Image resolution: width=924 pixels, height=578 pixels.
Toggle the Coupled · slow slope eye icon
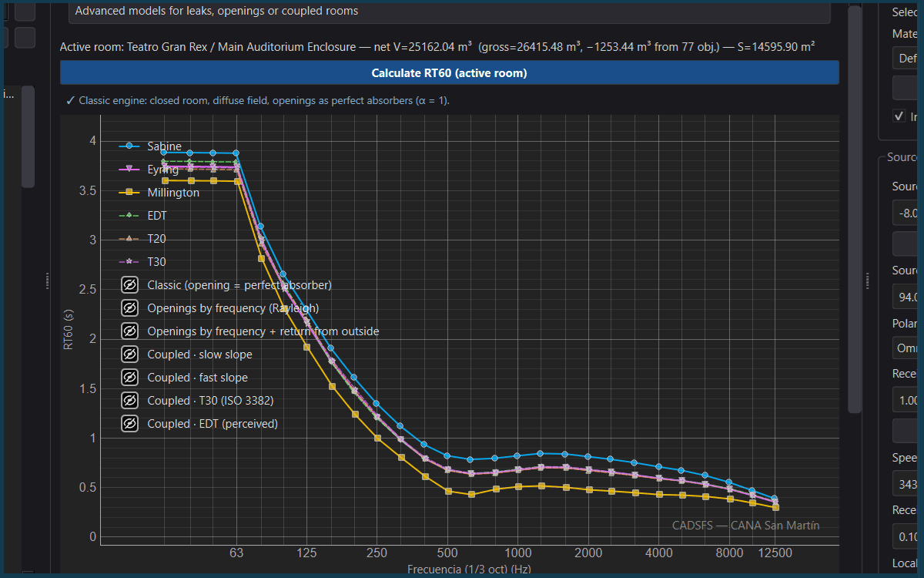[129, 355]
